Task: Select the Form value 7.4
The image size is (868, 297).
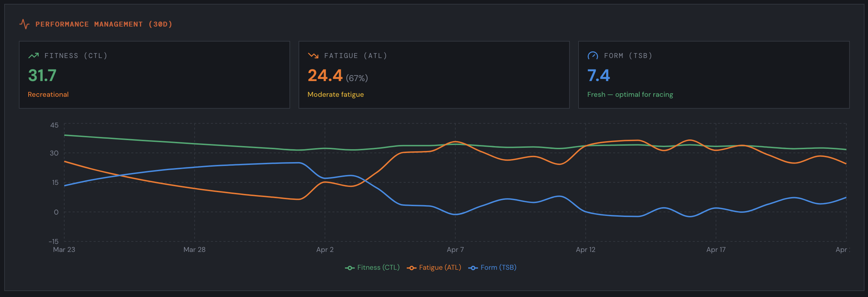Action: coord(598,75)
